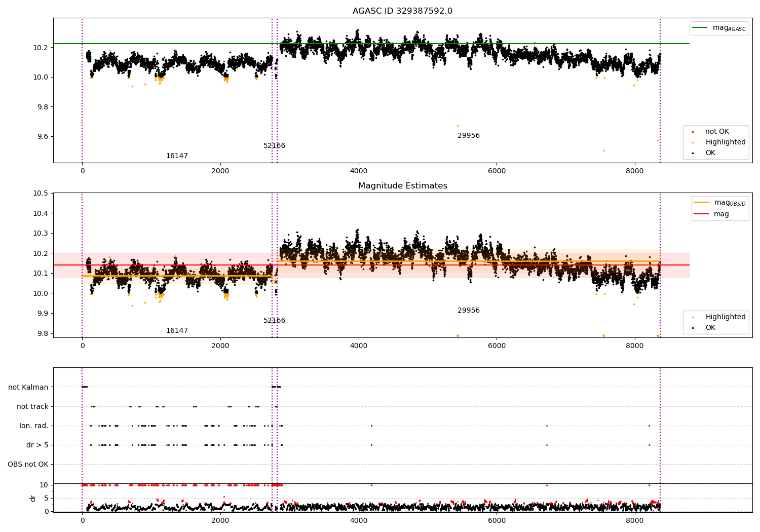The image size is (760, 532).
Task: Select the 'Ion. rad.' row label
Action: pyautogui.click(x=34, y=426)
